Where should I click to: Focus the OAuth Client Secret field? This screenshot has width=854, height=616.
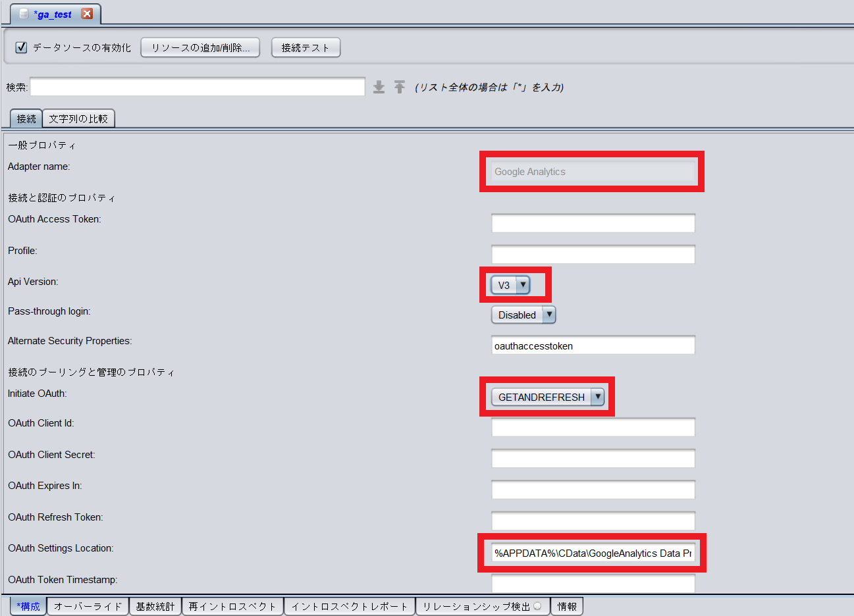[x=593, y=459]
